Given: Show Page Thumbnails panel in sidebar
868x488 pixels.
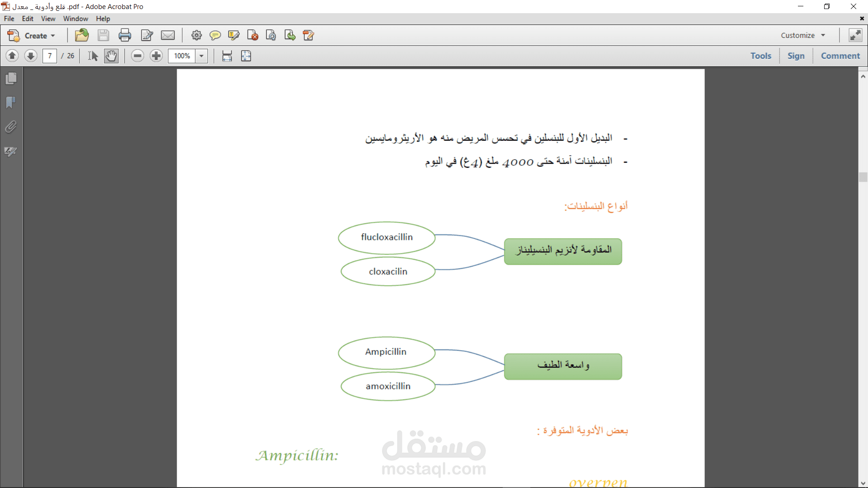Looking at the screenshot, I should tap(11, 79).
